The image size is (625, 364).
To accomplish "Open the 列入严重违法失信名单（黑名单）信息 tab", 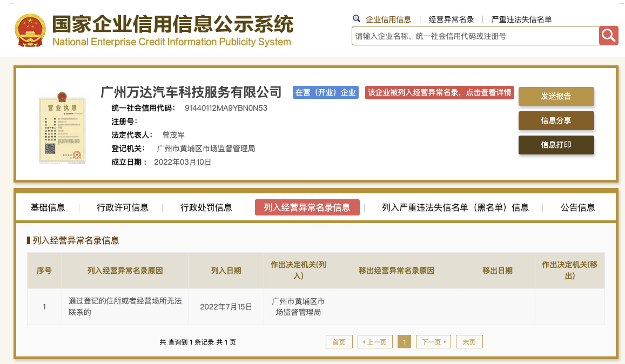I will pos(455,207).
